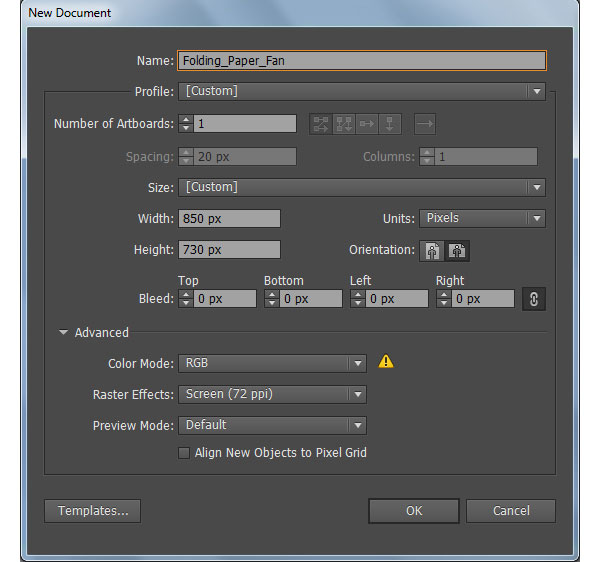Click the Name input field
Image resolution: width=600 pixels, height=562 pixels.
click(x=362, y=60)
